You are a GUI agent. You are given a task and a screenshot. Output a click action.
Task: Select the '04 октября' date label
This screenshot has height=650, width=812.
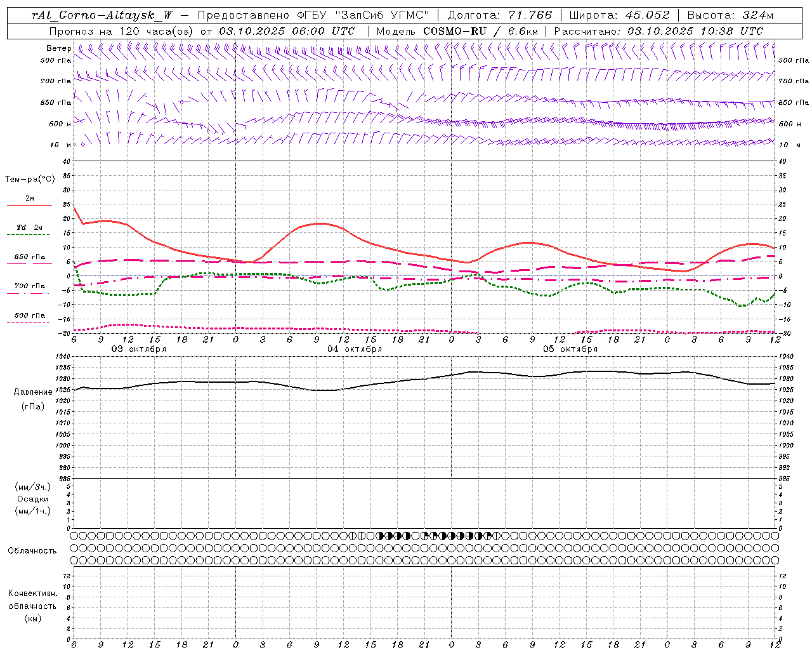[x=355, y=349]
